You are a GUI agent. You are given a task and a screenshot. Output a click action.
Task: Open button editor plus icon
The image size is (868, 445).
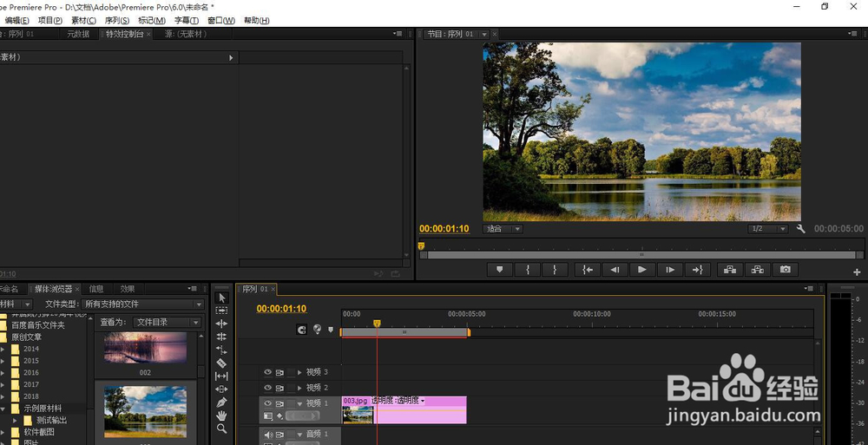857,272
